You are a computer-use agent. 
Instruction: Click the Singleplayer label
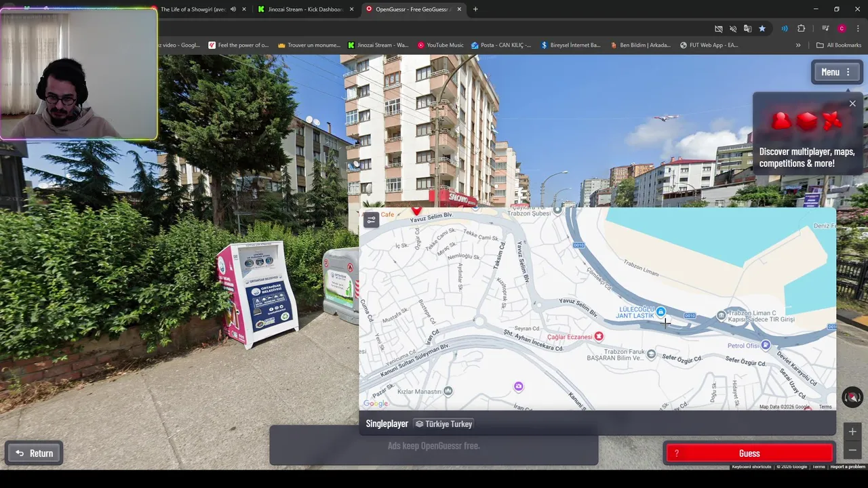[x=387, y=424]
